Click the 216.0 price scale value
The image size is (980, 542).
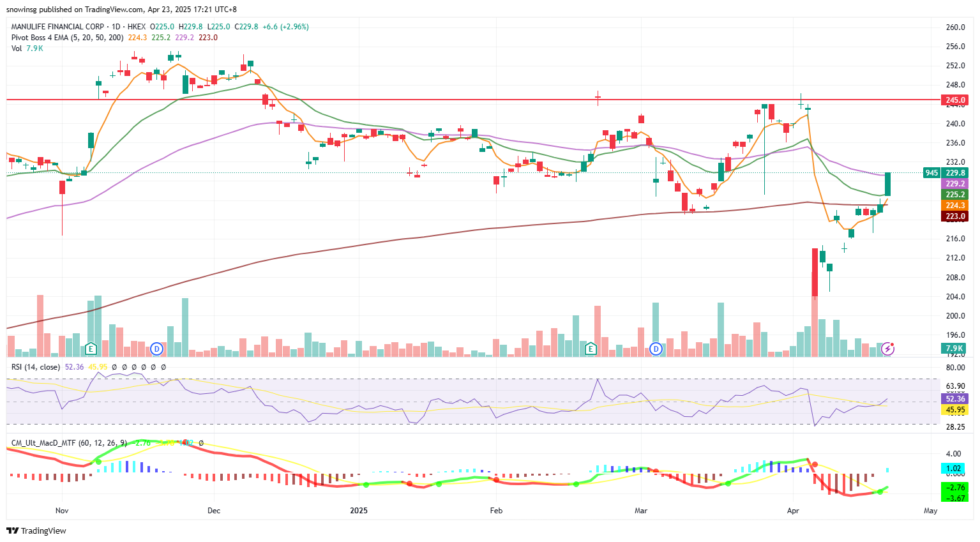pyautogui.click(x=955, y=239)
